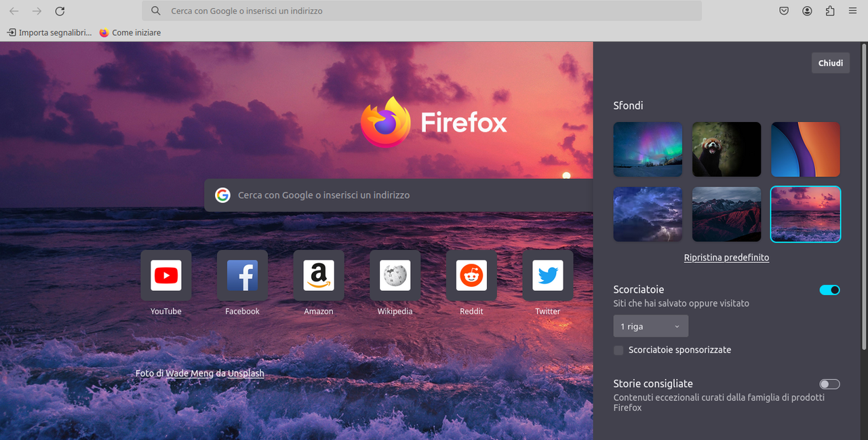868x440 pixels.
Task: Check the Scorciatoie sponsorizzate checkbox
Action: click(x=618, y=351)
